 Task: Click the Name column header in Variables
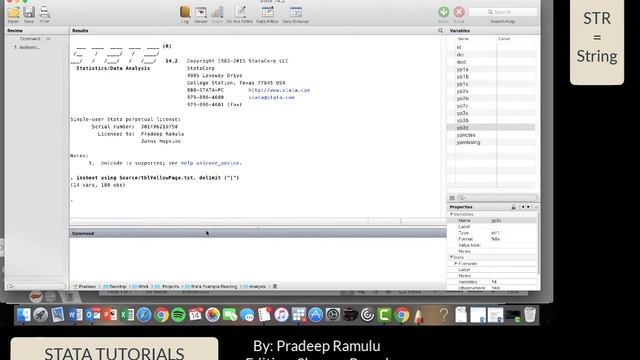(x=463, y=39)
